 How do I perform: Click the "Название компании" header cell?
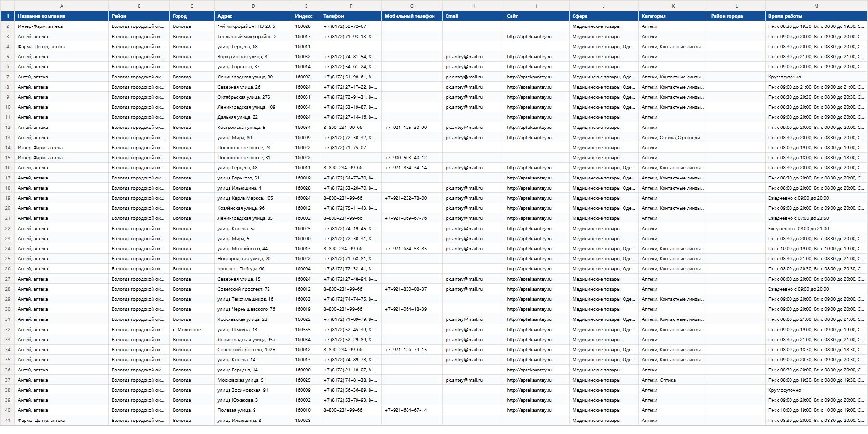point(62,16)
